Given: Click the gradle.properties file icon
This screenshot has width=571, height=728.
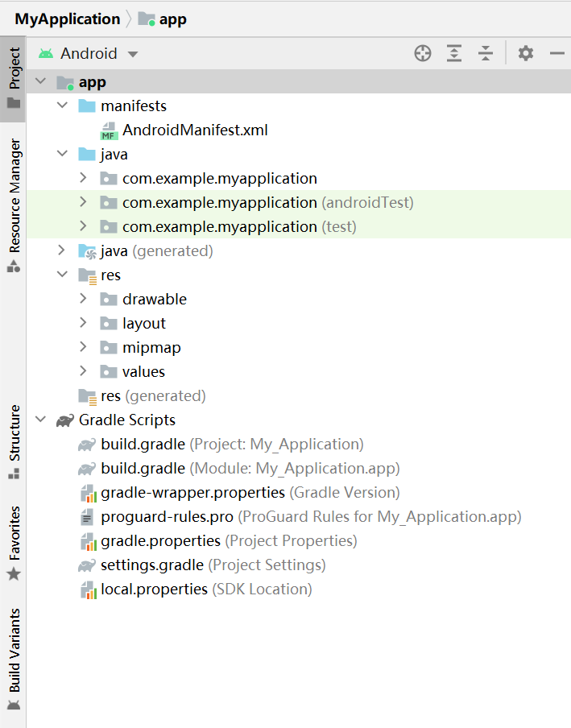Looking at the screenshot, I should click(x=89, y=541).
